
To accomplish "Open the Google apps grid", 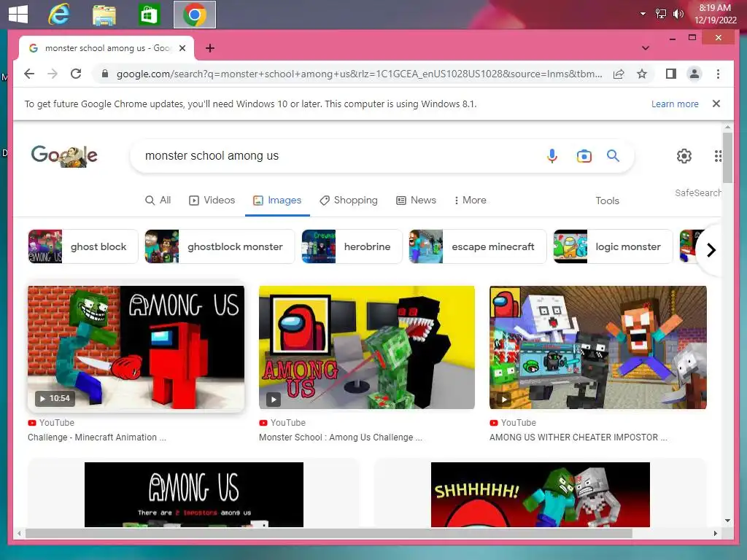I will click(718, 156).
